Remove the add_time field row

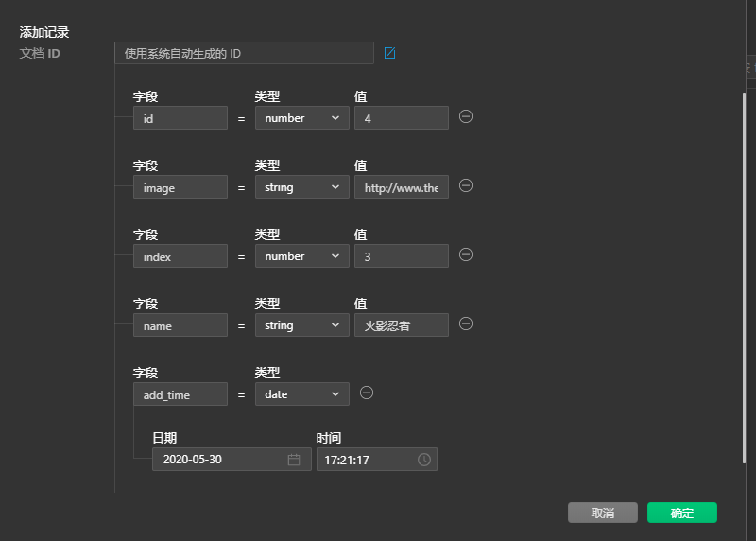[x=367, y=393]
